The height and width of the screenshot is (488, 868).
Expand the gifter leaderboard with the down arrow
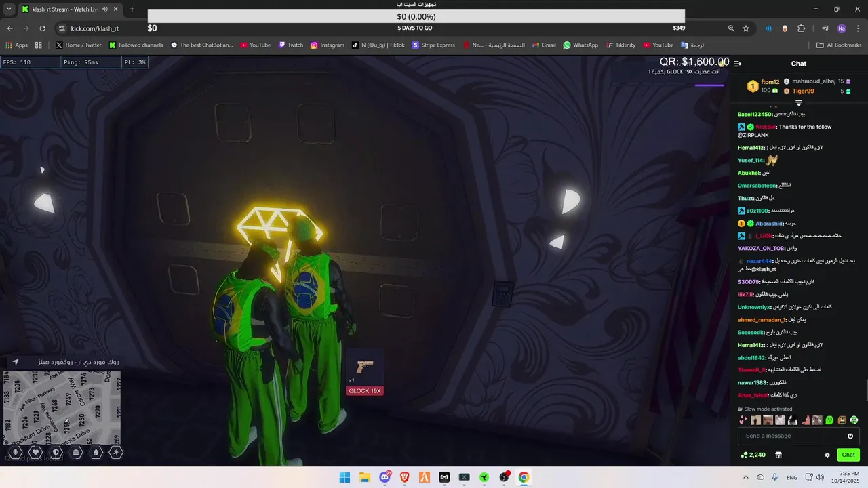(x=799, y=103)
